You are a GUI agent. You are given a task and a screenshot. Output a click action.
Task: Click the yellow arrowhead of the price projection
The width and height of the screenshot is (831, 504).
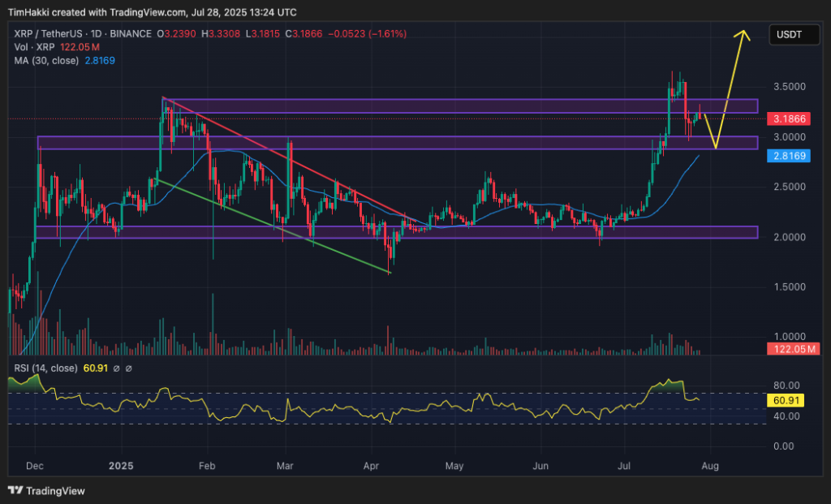tap(743, 35)
